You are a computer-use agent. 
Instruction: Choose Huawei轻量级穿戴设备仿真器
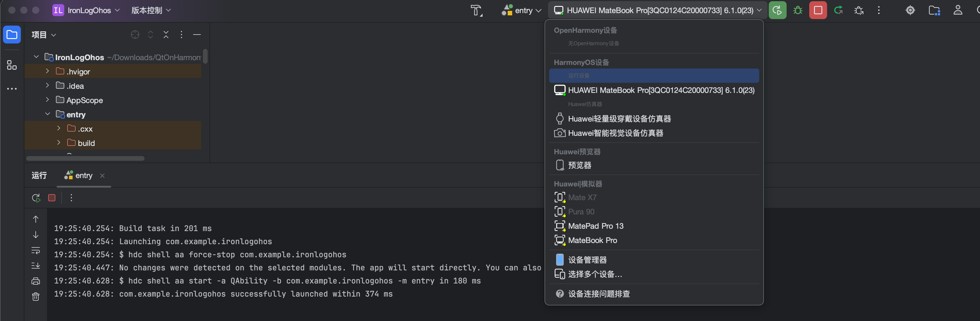(654, 119)
